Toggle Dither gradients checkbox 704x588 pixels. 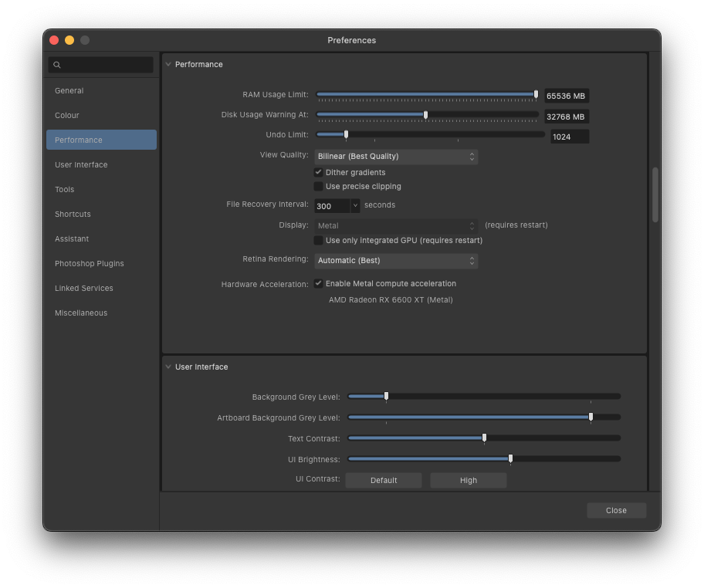[318, 172]
